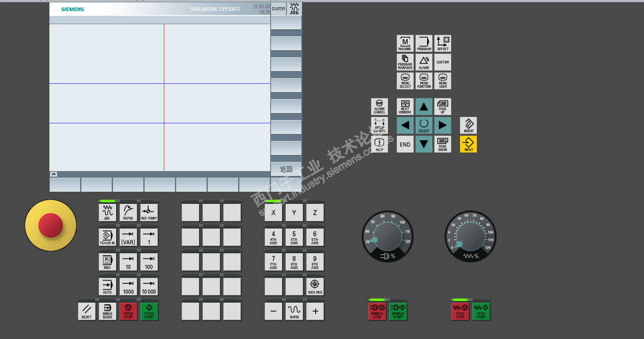
Task: Toggle SINGLE BLOCK mode
Action: tap(107, 311)
